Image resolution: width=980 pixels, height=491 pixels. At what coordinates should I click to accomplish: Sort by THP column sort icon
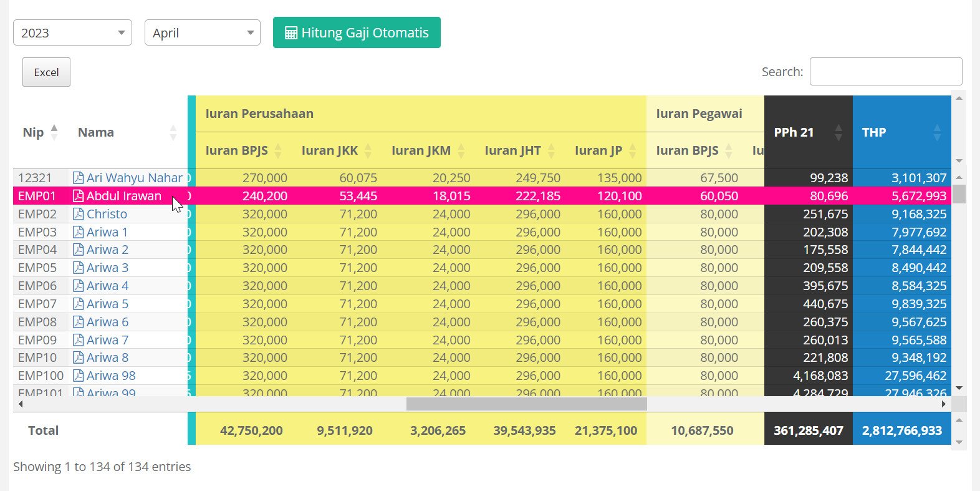click(x=937, y=132)
